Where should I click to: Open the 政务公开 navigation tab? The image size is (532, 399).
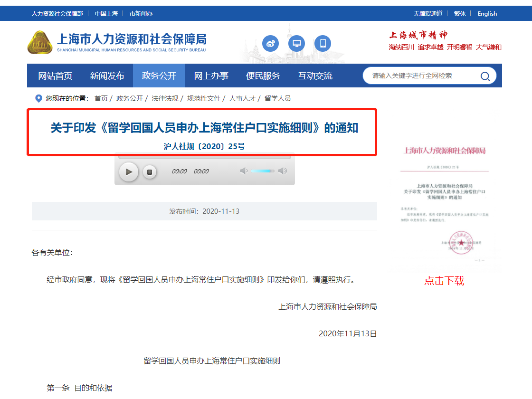pos(159,76)
